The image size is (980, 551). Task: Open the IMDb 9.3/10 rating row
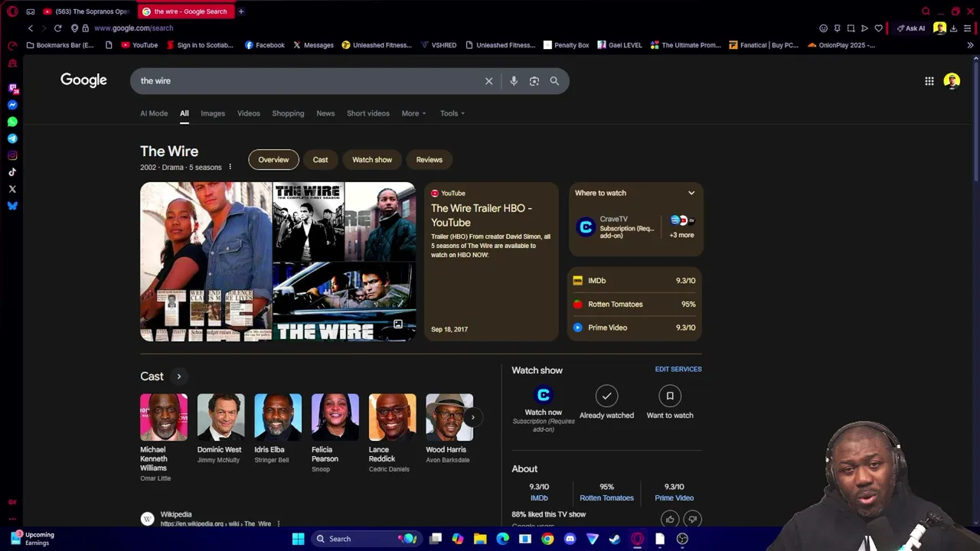[x=635, y=281]
